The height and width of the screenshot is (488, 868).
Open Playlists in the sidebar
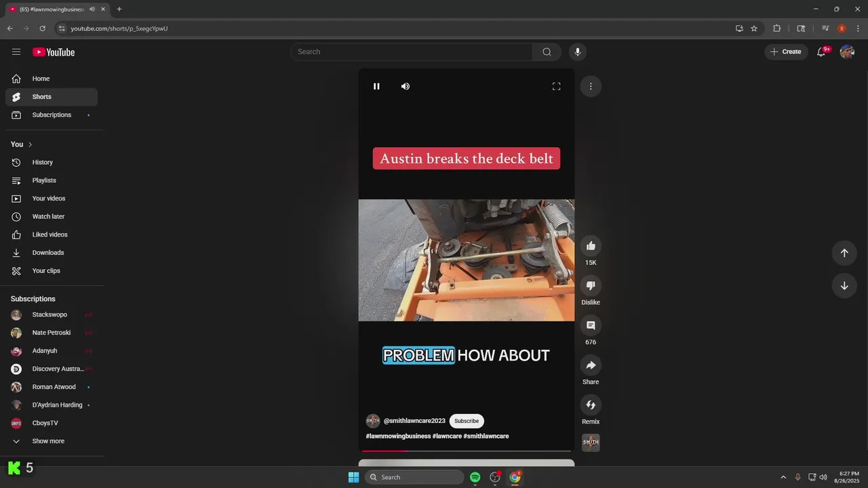[x=52, y=180]
